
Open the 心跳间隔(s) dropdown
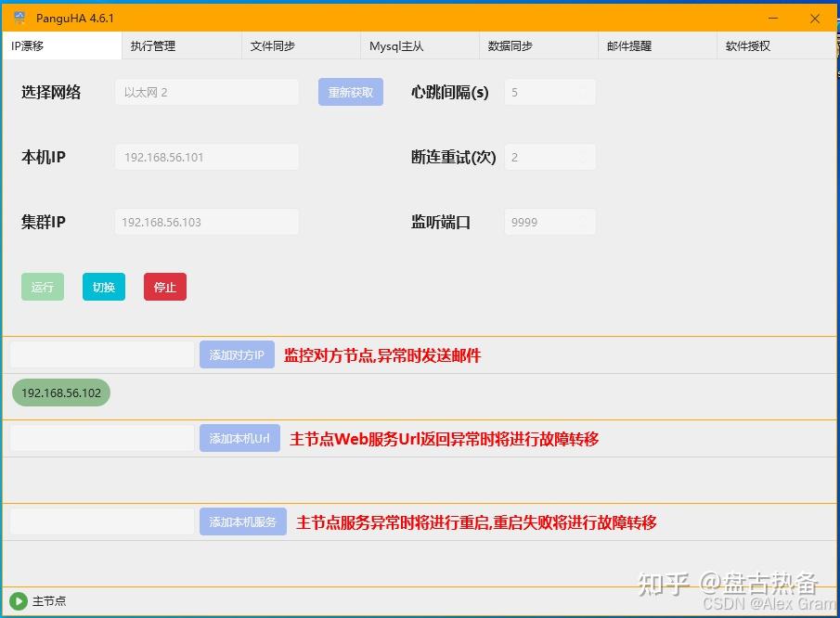point(549,92)
